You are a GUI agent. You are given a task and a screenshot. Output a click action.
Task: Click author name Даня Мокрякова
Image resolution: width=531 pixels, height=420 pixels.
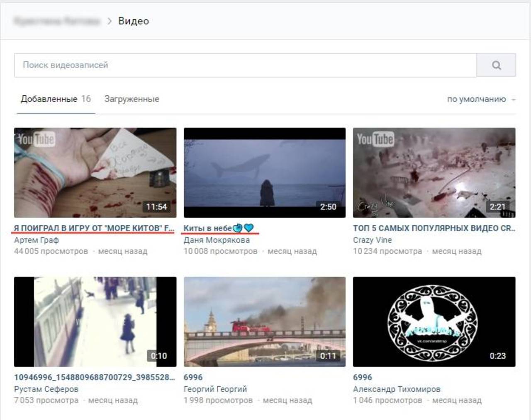pos(217,240)
